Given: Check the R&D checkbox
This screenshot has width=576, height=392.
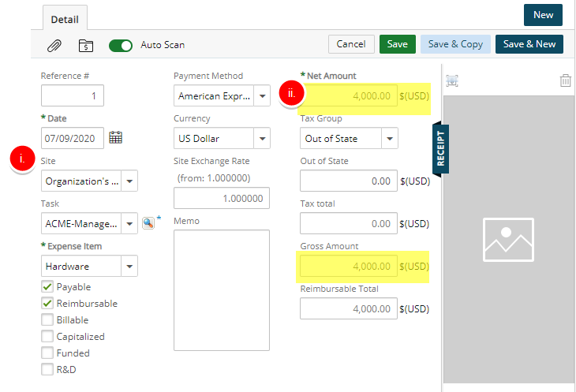Looking at the screenshot, I should (47, 369).
